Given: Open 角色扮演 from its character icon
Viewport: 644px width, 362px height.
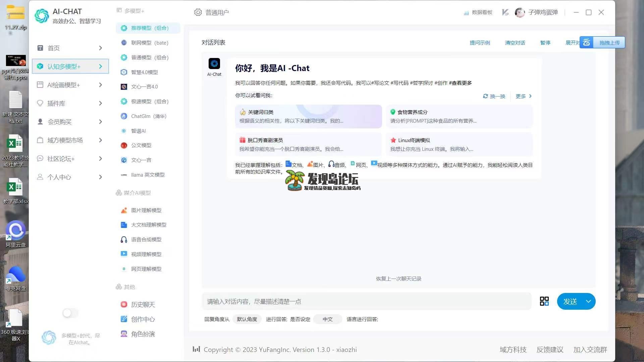Looking at the screenshot, I should coord(124,334).
